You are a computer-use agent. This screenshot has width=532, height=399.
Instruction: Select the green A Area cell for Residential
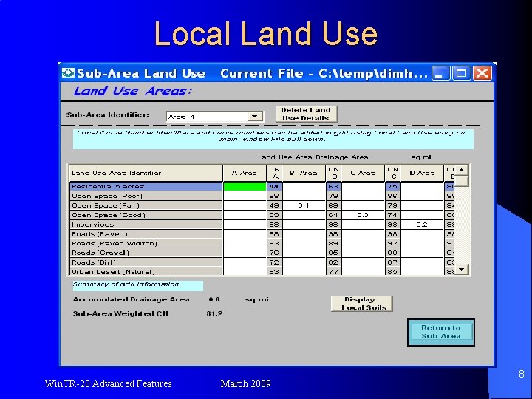click(x=245, y=186)
